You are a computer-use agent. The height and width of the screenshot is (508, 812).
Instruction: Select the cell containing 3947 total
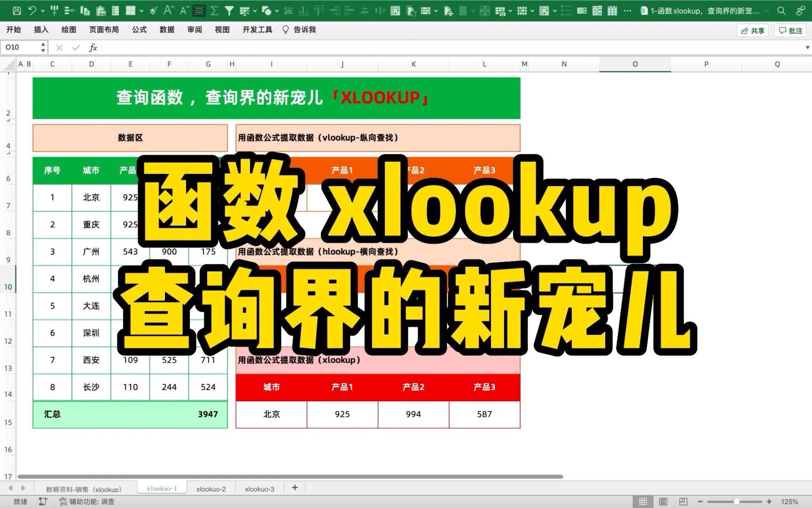tap(208, 414)
